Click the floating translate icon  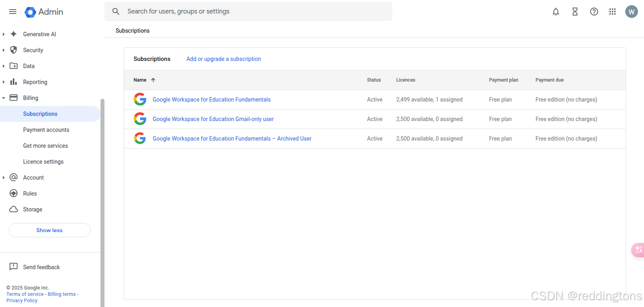[638, 250]
